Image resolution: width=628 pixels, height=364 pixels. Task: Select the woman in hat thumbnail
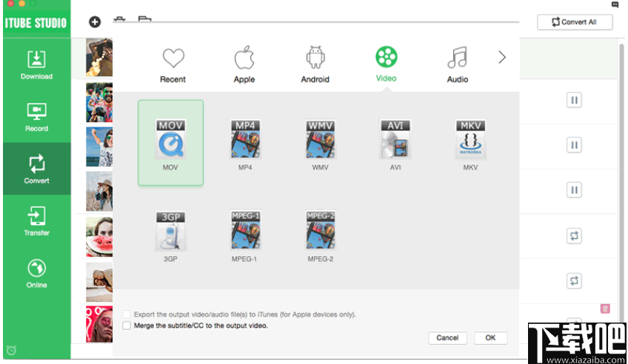pyautogui.click(x=99, y=191)
